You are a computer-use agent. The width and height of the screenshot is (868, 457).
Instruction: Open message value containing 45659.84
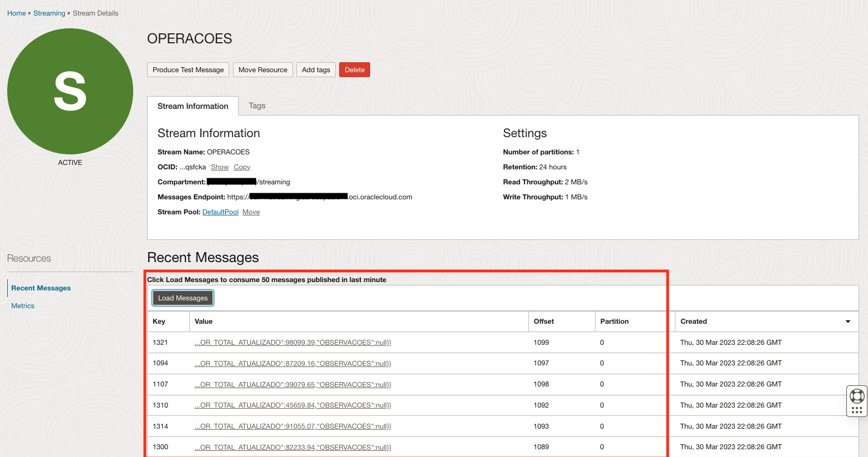tap(293, 405)
